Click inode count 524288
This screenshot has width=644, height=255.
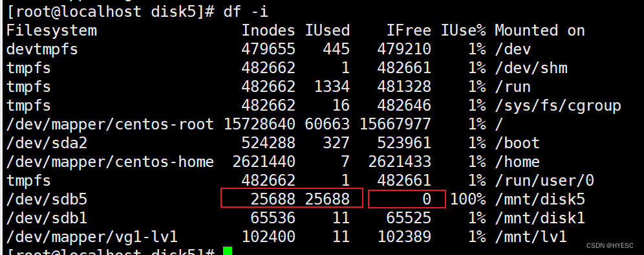[x=268, y=143]
